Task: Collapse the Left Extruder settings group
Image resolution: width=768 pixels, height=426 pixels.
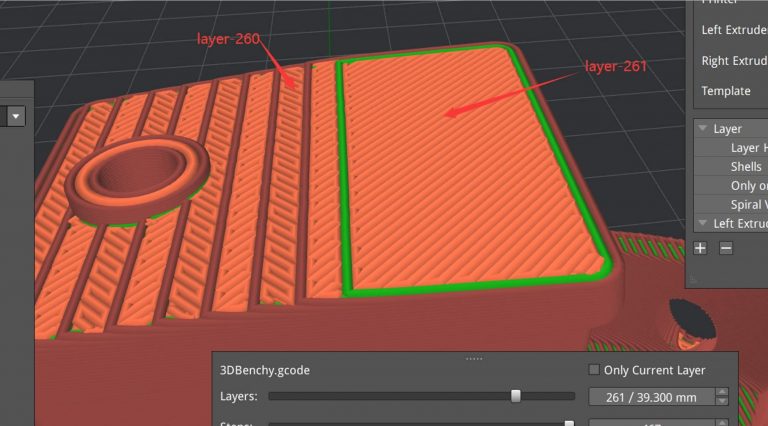Action: pos(703,223)
